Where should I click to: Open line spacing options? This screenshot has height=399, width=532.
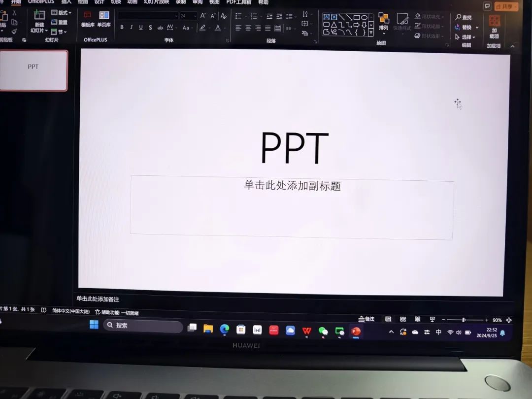[290, 17]
